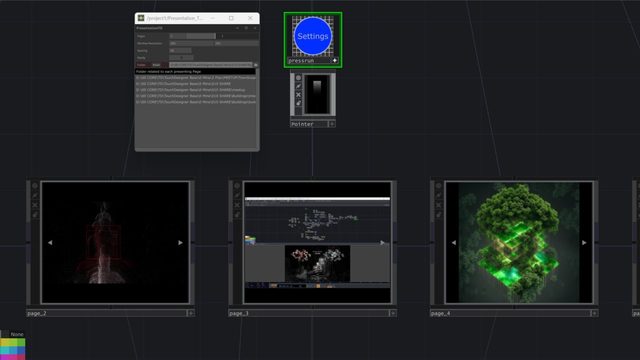Click the right arrow in page_4 viewer
This screenshot has width=640, height=360.
click(584, 242)
